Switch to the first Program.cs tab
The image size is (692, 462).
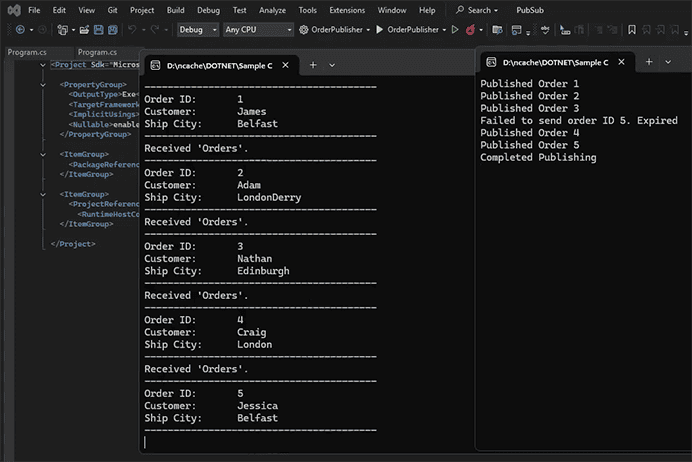(x=27, y=52)
